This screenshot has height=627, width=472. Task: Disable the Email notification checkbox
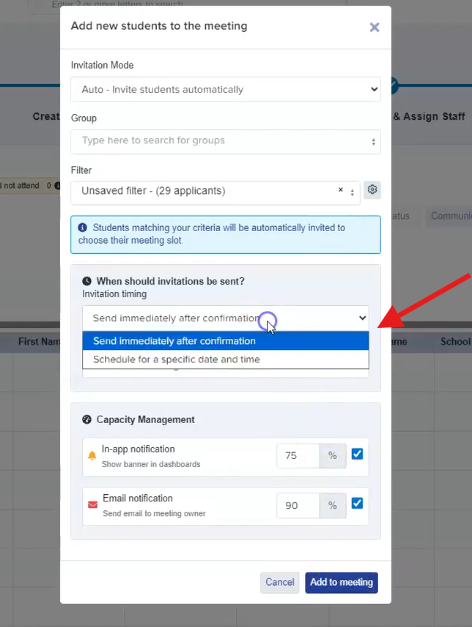[x=357, y=503]
